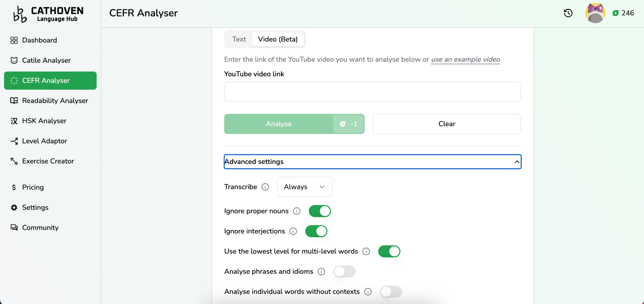Select the Level Adaptor arrow icon

click(x=14, y=141)
